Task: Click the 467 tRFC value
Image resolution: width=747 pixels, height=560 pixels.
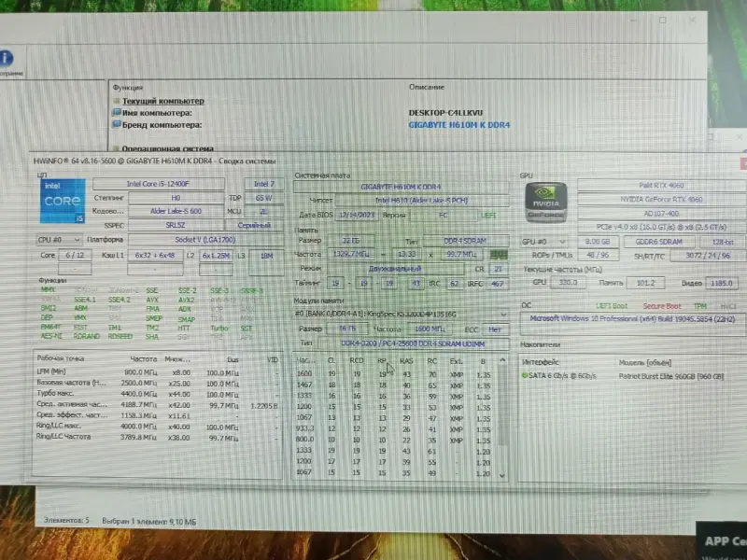Action: [x=498, y=284]
